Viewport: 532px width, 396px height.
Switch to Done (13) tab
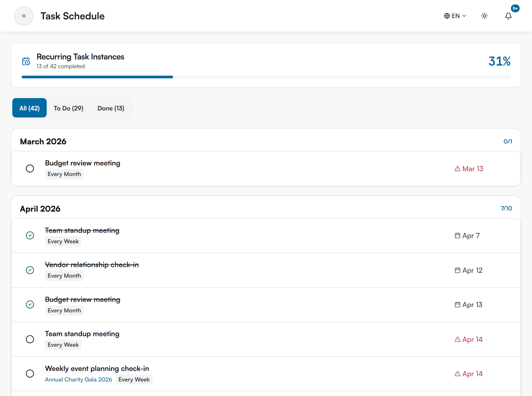pyautogui.click(x=111, y=108)
